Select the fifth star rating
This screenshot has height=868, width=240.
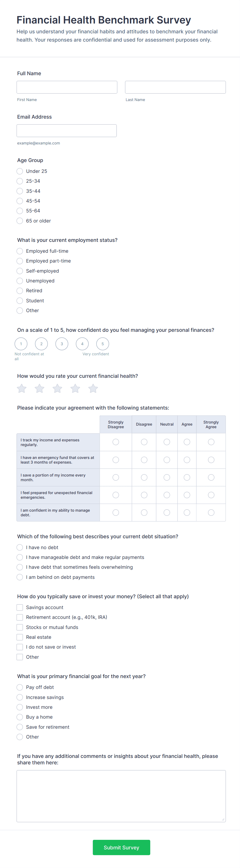(93, 388)
